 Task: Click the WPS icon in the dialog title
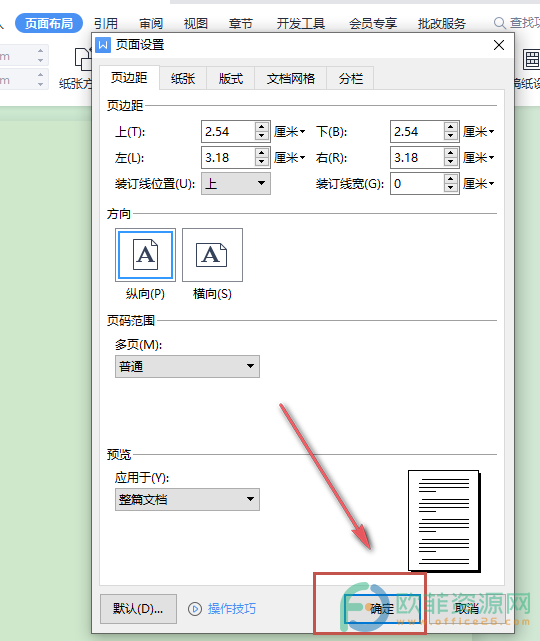tap(103, 45)
